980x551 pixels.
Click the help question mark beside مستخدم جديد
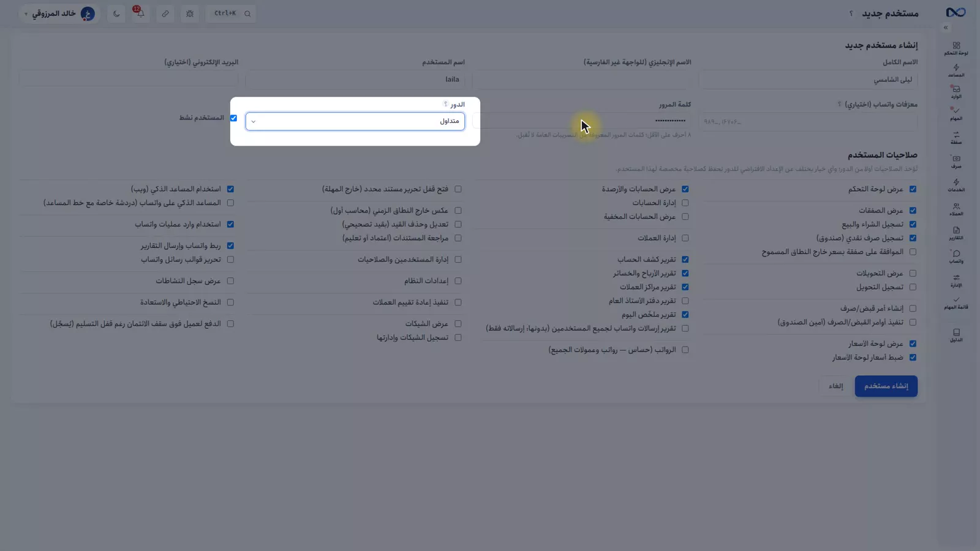[x=851, y=13]
